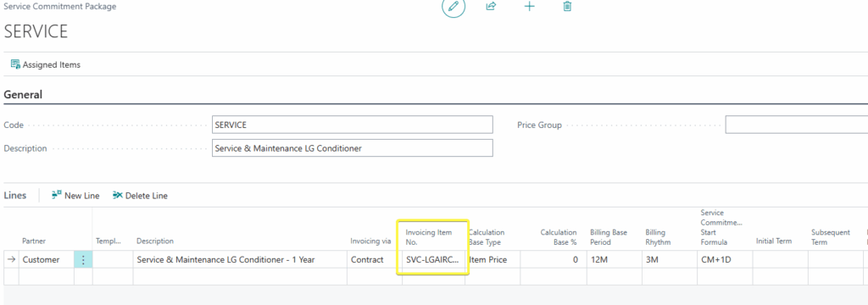Viewport: 868px width, 305px height.
Task: Click the pencil edit icon
Action: coord(453,7)
